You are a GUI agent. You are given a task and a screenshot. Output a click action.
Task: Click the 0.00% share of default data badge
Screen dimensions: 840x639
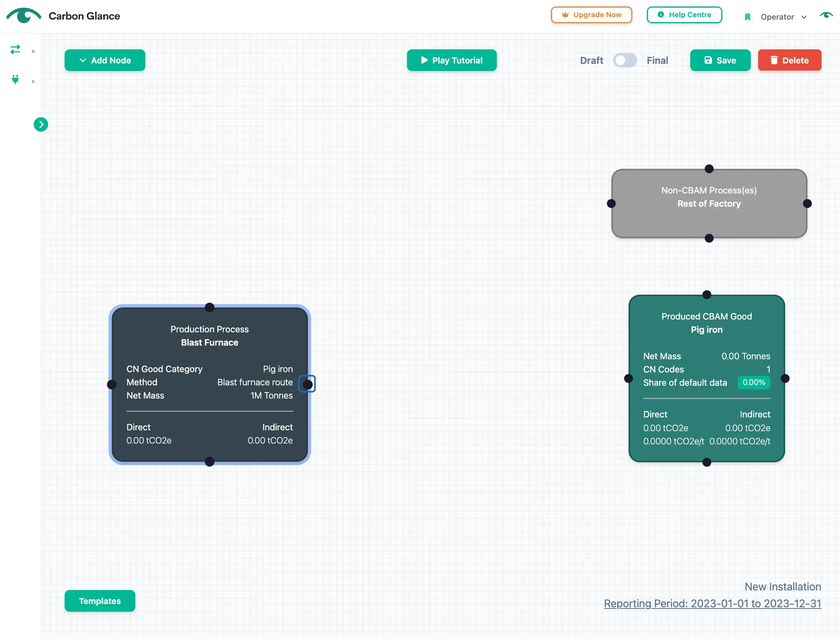tap(754, 383)
